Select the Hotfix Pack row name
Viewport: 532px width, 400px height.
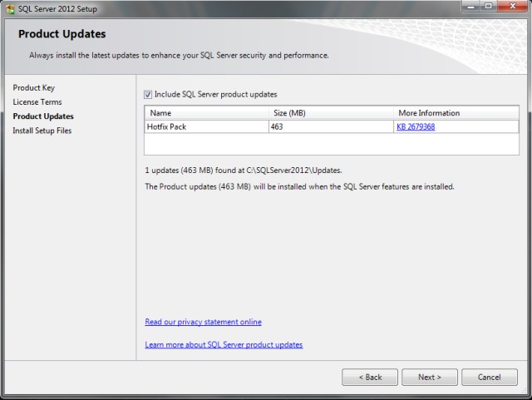[207, 126]
